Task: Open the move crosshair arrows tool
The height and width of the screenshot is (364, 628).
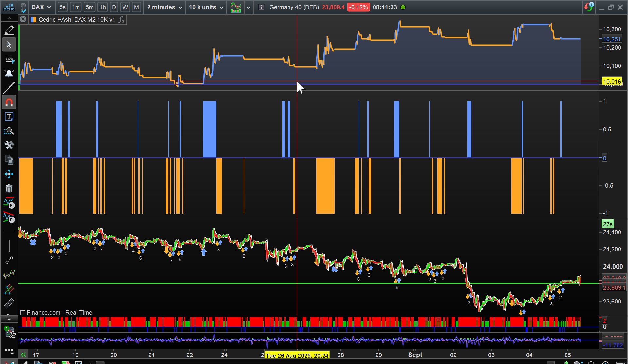Action: (9, 174)
